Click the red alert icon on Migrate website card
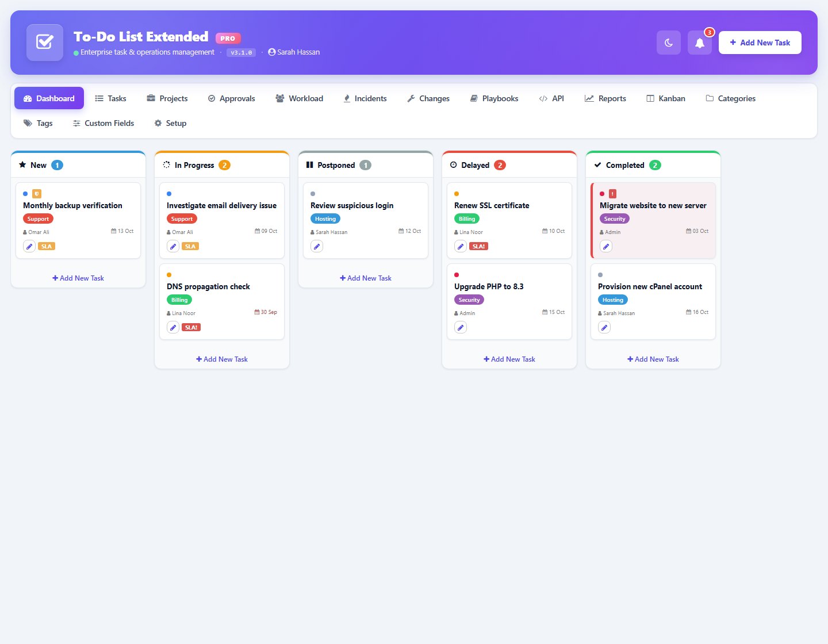828x644 pixels. (x=612, y=194)
